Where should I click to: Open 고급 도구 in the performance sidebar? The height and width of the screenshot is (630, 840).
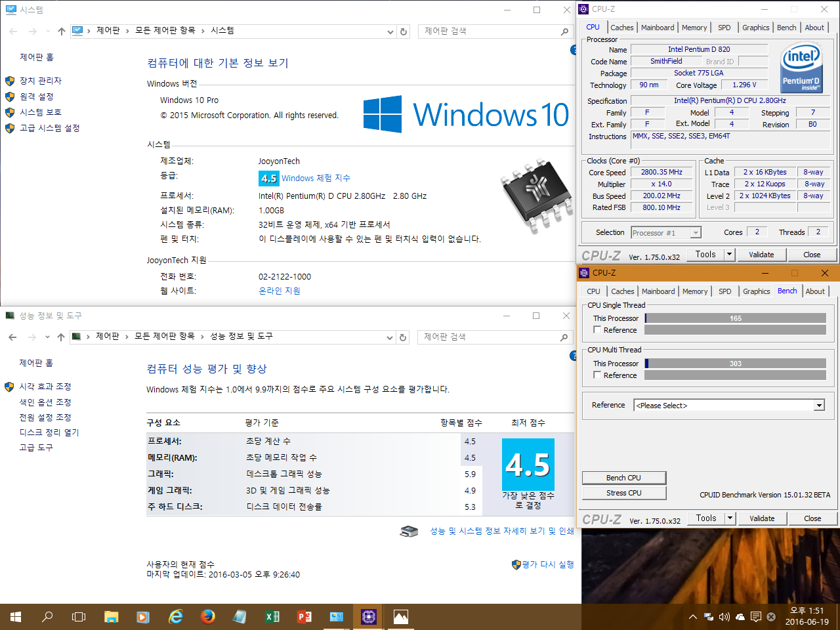pos(36,448)
